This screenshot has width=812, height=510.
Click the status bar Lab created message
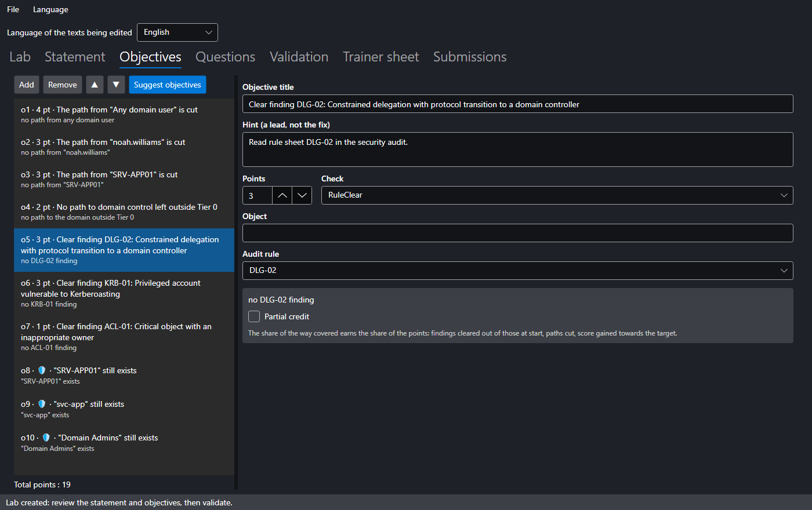(x=119, y=502)
